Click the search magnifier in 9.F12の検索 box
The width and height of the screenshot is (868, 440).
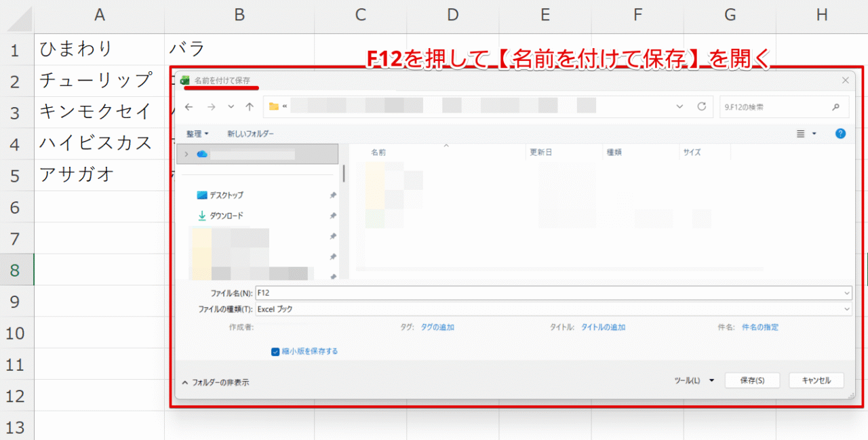coord(835,106)
